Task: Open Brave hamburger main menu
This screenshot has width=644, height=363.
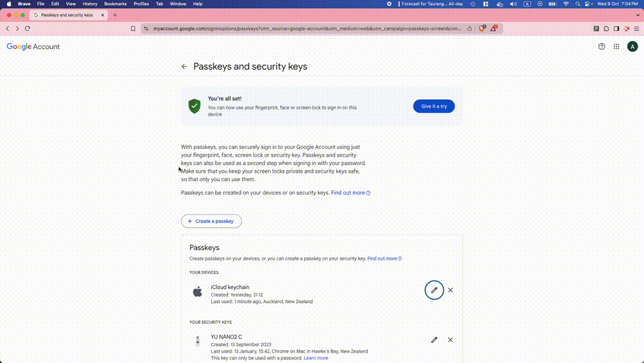Action: click(637, 28)
